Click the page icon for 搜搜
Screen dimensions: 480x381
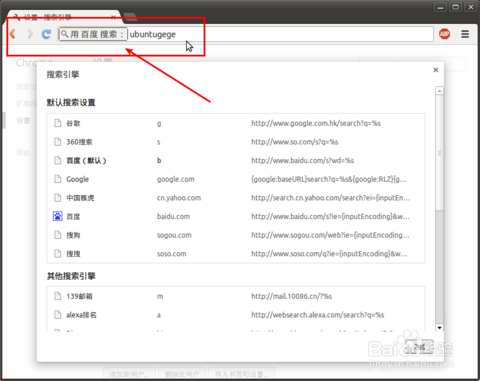(x=58, y=254)
